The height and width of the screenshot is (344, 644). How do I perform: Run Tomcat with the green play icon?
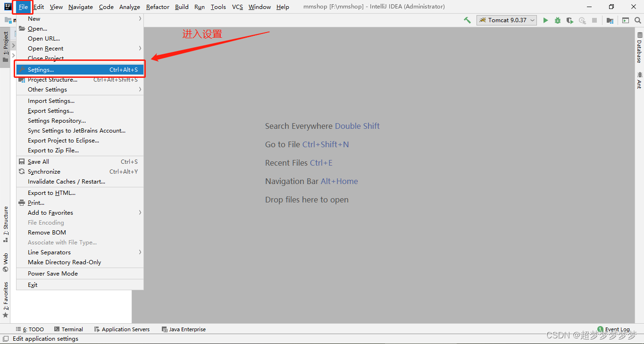click(545, 20)
